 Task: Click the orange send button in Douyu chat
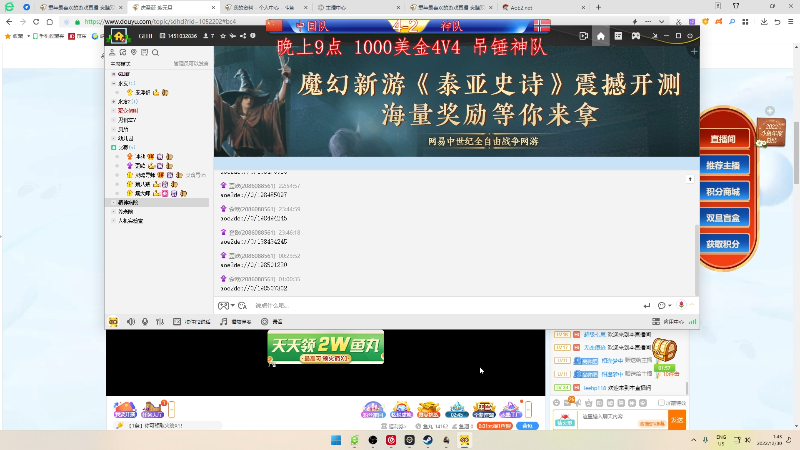677,420
